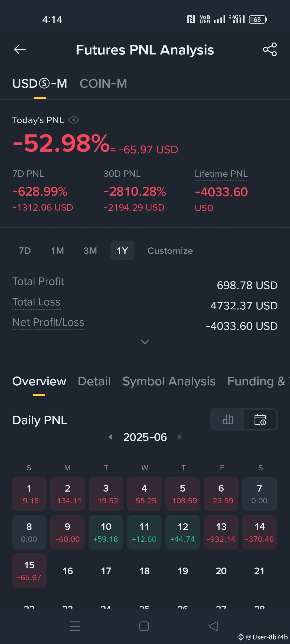This screenshot has height=644, width=290.
Task: Tap Total Loss label for explanation
Action: [36, 302]
